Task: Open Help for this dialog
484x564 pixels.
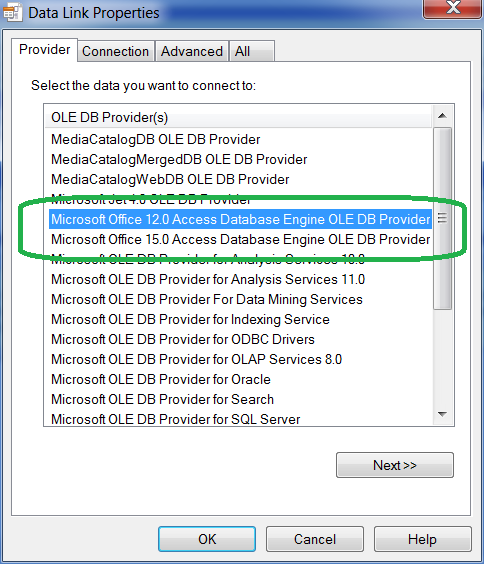Action: click(423, 539)
